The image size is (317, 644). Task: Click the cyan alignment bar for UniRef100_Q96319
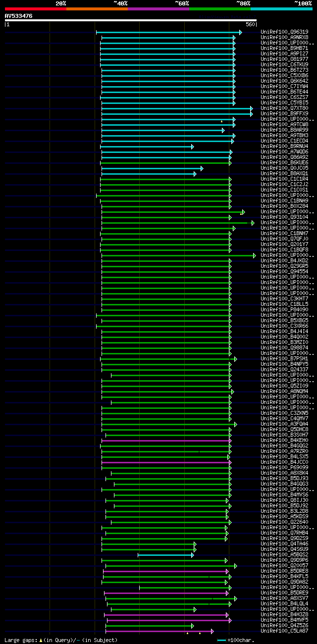coord(169,32)
